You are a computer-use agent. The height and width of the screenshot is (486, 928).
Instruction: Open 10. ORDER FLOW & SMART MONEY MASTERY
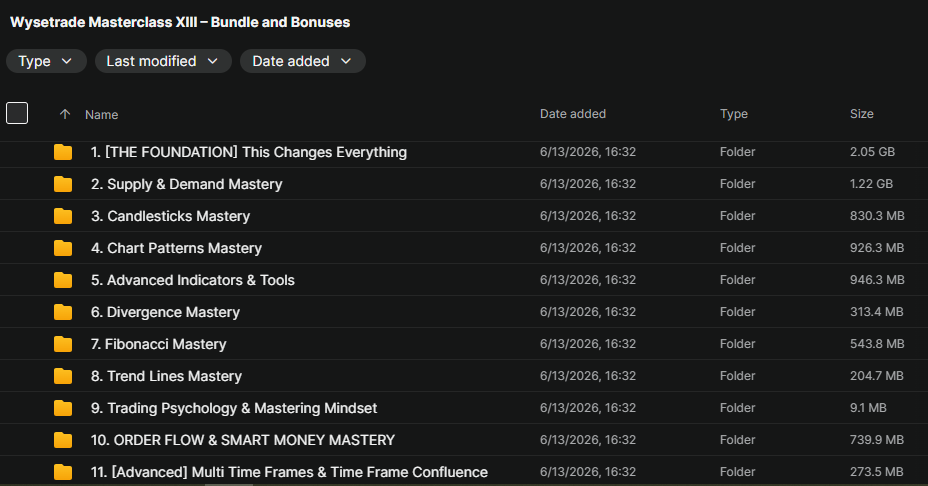point(242,440)
